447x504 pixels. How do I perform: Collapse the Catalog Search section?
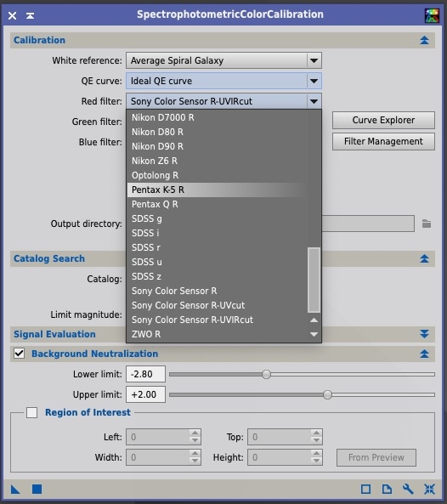(424, 258)
